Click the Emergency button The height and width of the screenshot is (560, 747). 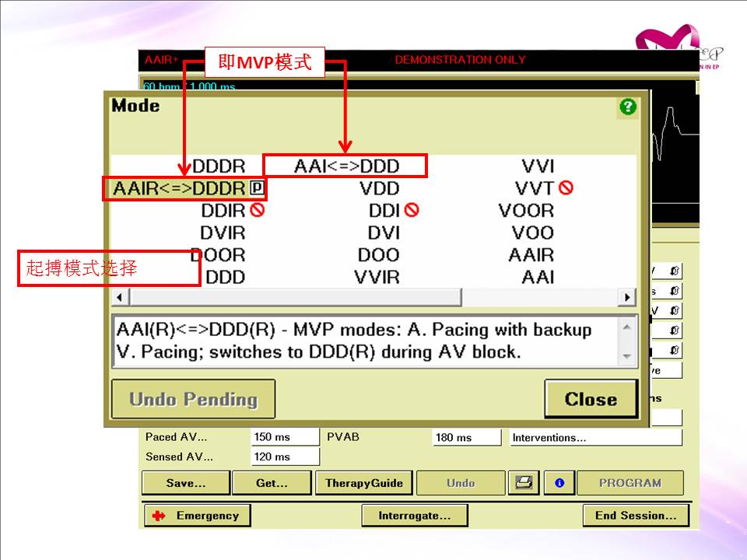pyautogui.click(x=197, y=515)
